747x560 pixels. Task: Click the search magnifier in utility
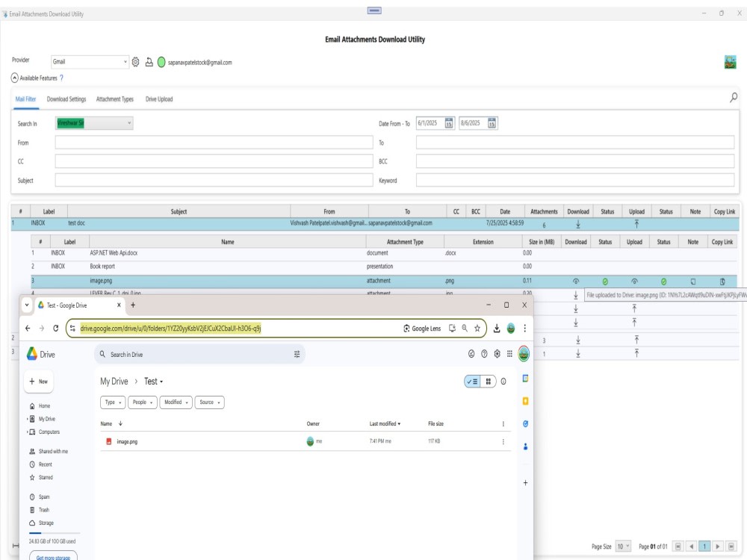pos(734,98)
